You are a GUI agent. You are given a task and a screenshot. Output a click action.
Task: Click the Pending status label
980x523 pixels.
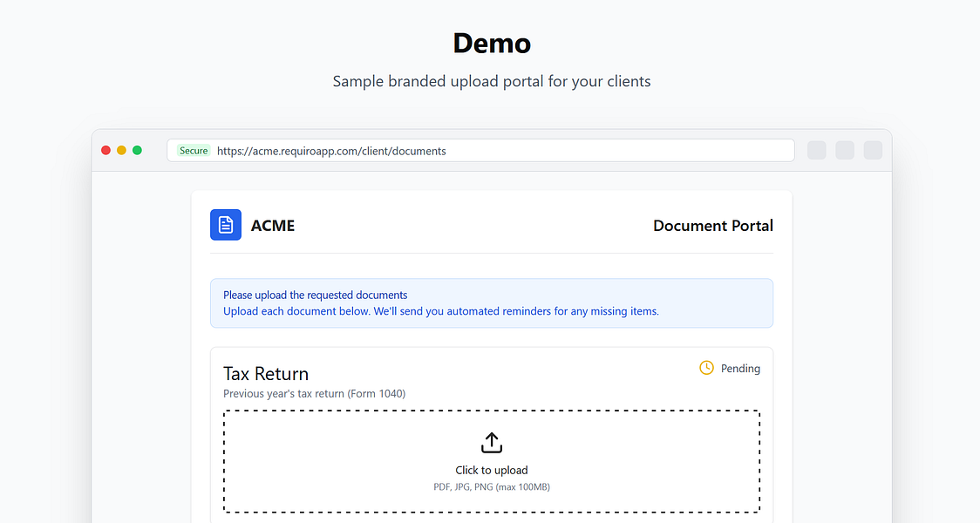click(740, 369)
